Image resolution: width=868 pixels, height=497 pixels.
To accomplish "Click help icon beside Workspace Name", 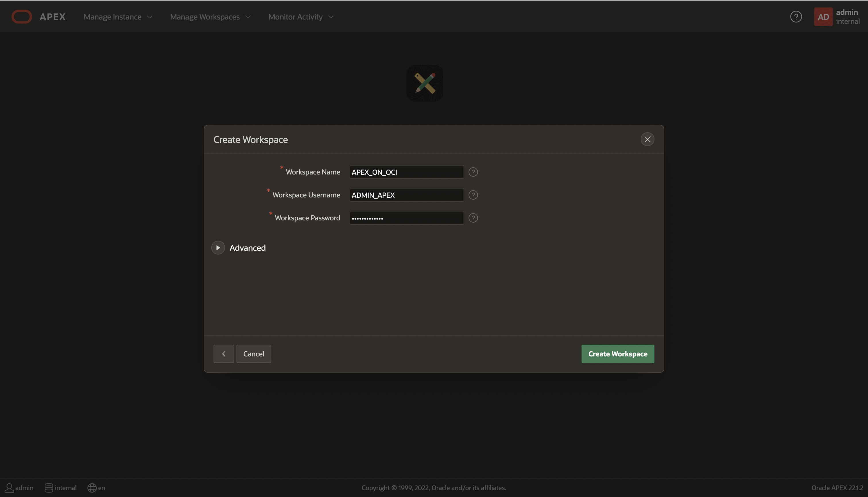I will [473, 172].
